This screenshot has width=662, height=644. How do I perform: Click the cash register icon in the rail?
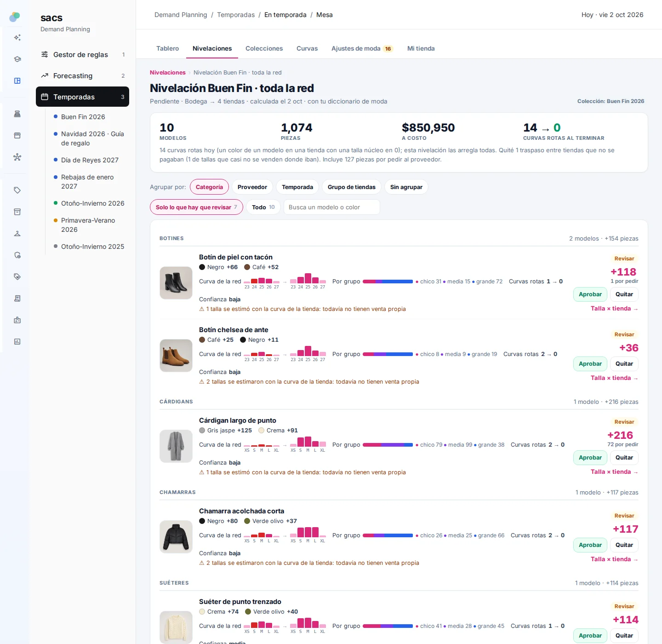[x=17, y=114]
